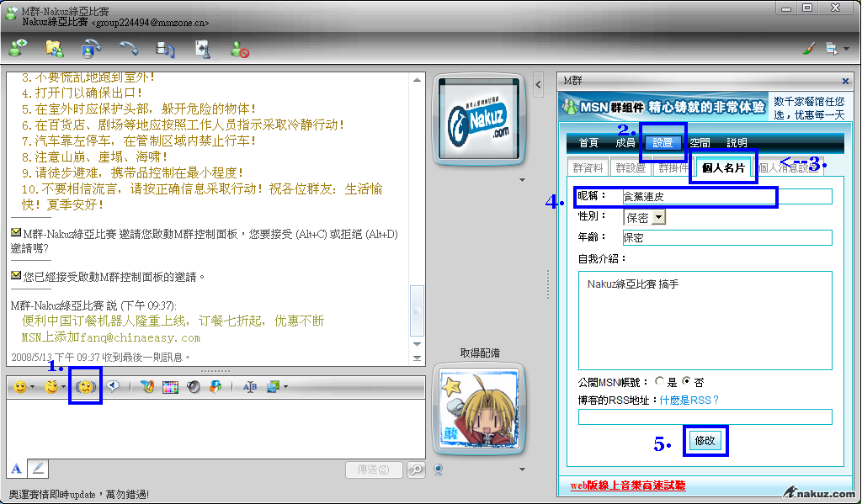The width and height of the screenshot is (862, 504).
Task: Expand the top-right toolbar dropdown arrow
Action: (x=847, y=49)
